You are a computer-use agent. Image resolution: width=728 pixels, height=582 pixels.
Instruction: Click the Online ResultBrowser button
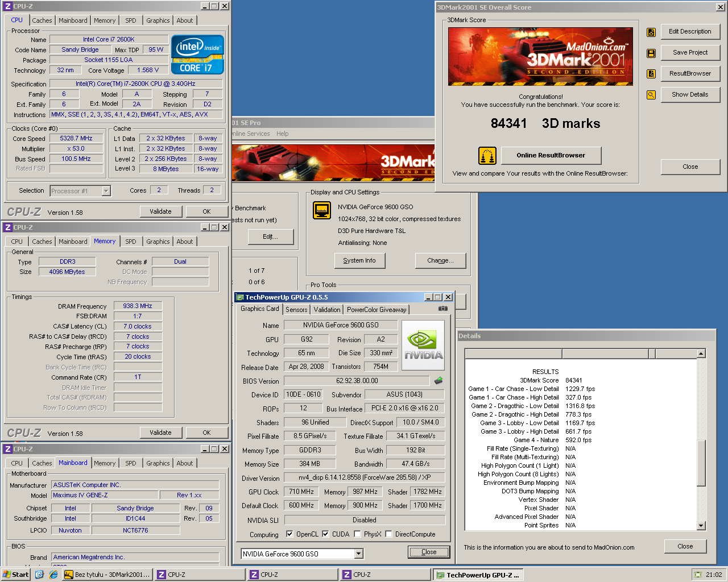[551, 156]
